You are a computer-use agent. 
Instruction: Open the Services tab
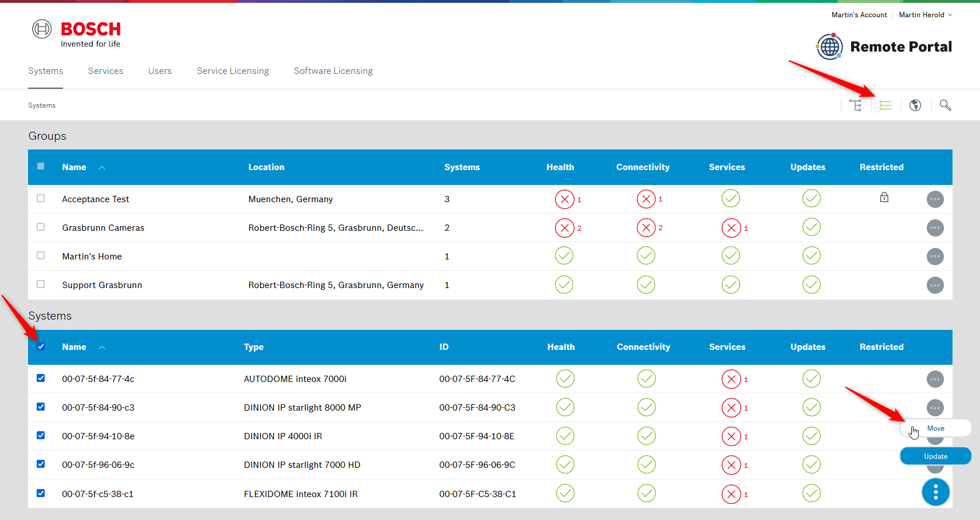(106, 71)
